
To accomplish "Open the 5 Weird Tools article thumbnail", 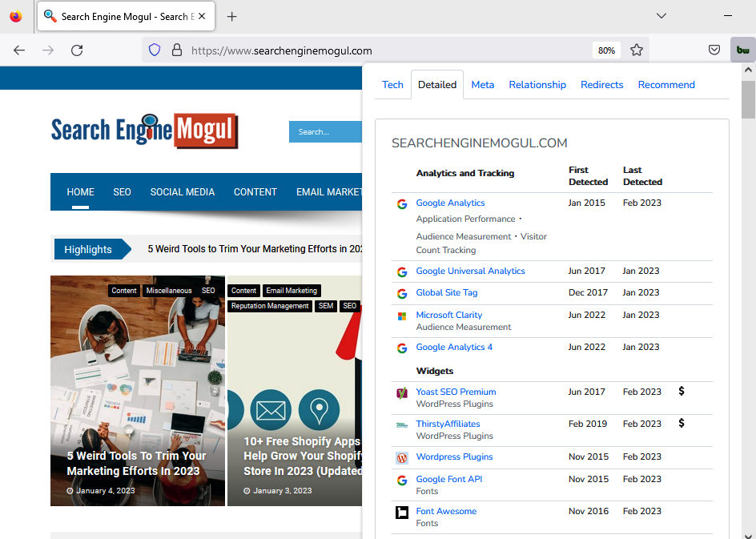I will pos(138,391).
